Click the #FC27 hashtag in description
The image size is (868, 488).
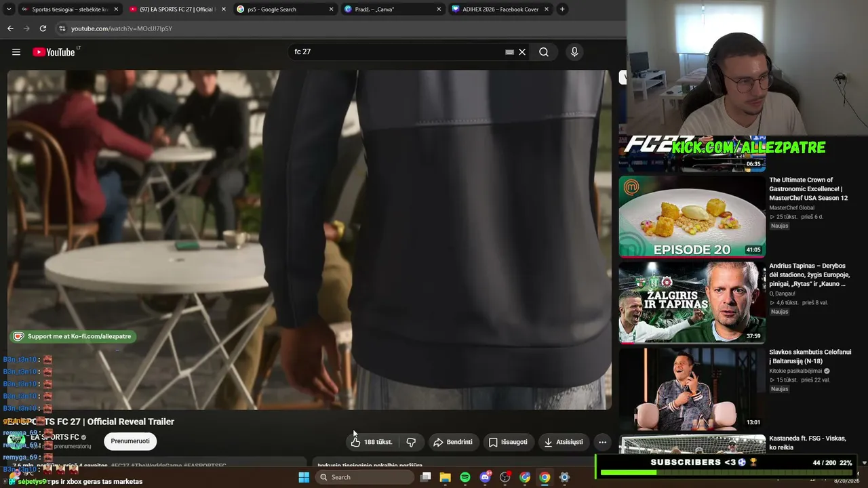coord(120,466)
